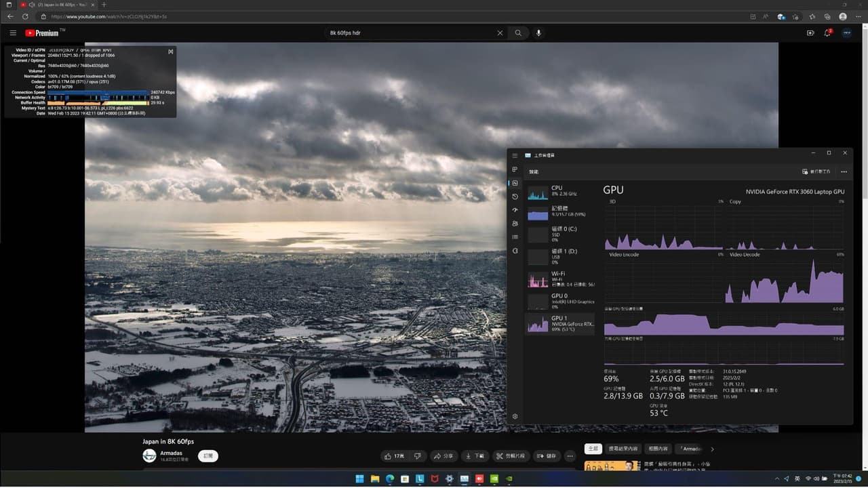
Task: Open the Task Manager hamburger navigation menu
Action: pyautogui.click(x=515, y=155)
